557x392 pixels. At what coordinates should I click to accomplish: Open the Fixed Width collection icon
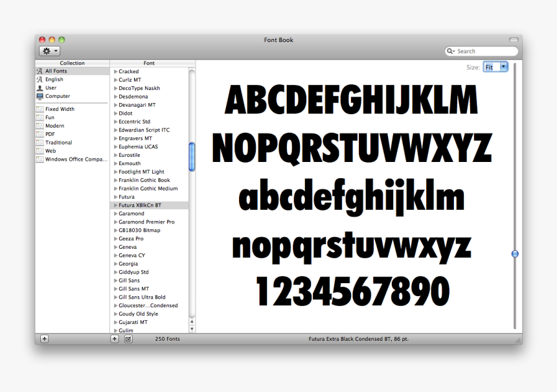click(40, 108)
